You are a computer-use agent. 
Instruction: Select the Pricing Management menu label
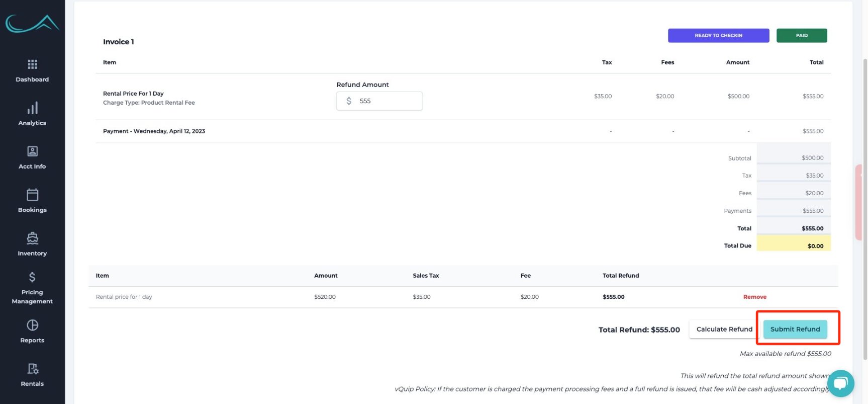pos(32,297)
